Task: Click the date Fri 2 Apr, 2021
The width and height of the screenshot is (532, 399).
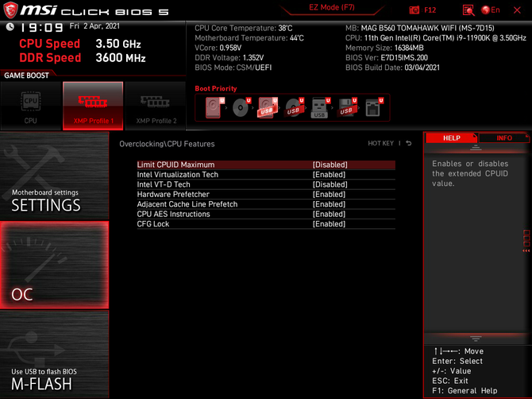Action: click(x=94, y=26)
